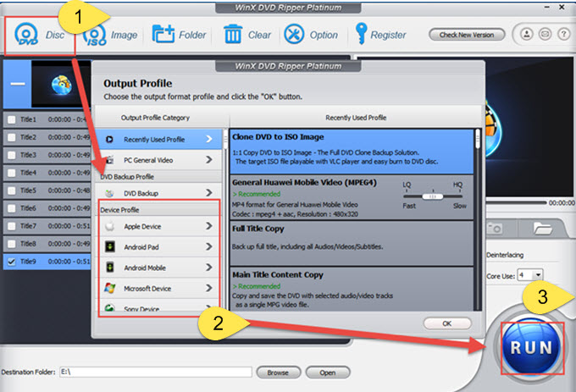Screen dimensions: 576x392
Task: Click the Apple Device icon
Action: 109,226
